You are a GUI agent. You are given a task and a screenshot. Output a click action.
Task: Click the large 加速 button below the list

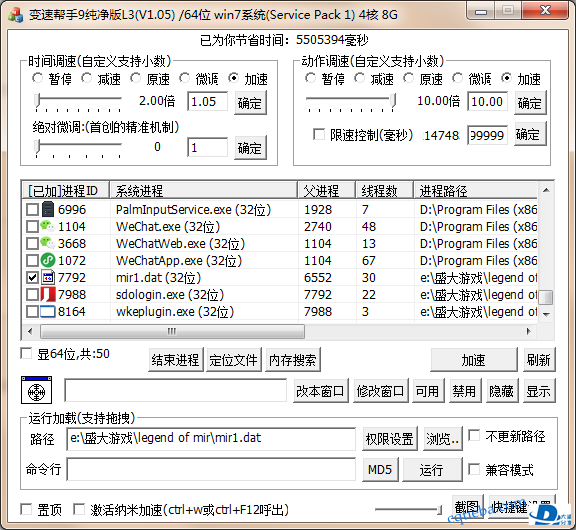tap(474, 360)
